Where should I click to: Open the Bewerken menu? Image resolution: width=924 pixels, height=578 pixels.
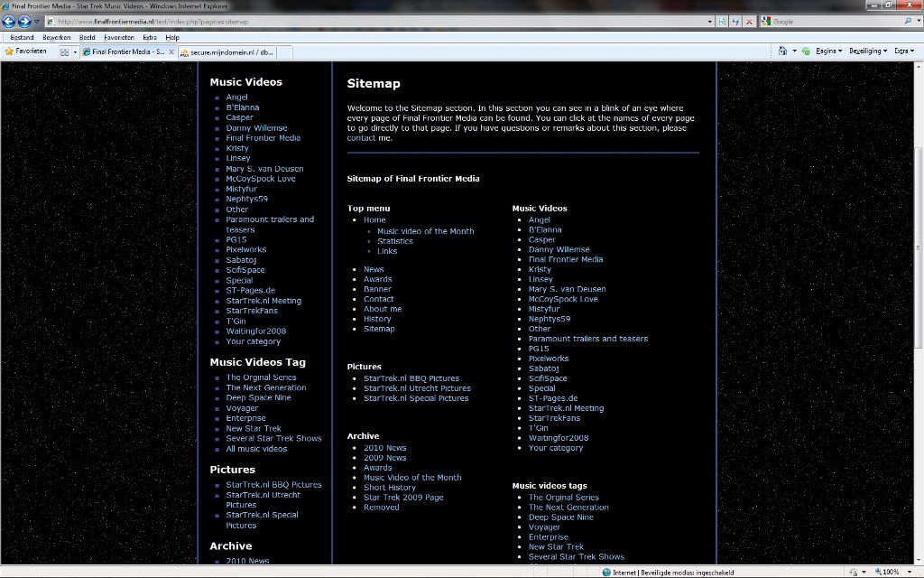(x=57, y=37)
